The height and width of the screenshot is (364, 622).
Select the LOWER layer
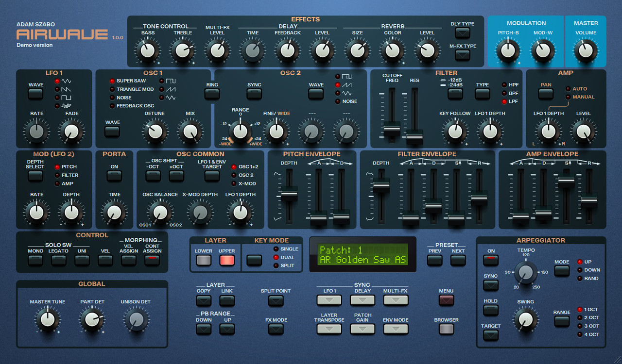(x=204, y=260)
